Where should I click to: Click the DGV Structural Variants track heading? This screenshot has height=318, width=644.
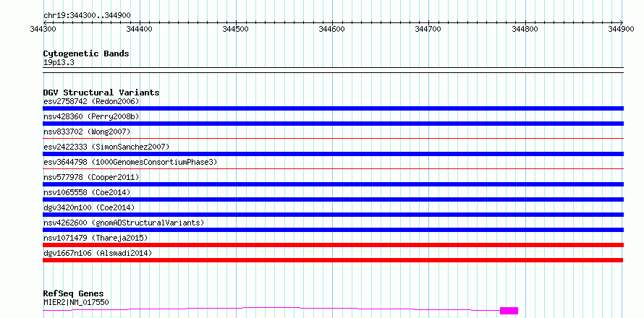[x=101, y=93]
